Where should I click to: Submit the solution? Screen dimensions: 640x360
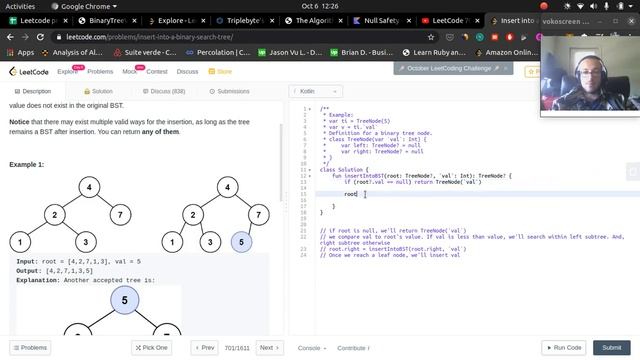(x=611, y=348)
